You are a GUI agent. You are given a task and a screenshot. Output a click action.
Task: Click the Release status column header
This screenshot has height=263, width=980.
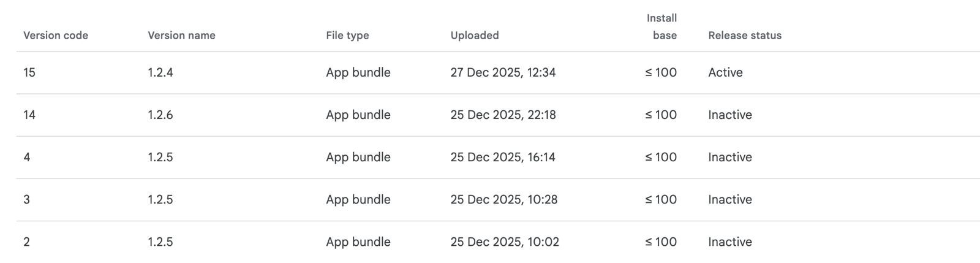(x=745, y=36)
